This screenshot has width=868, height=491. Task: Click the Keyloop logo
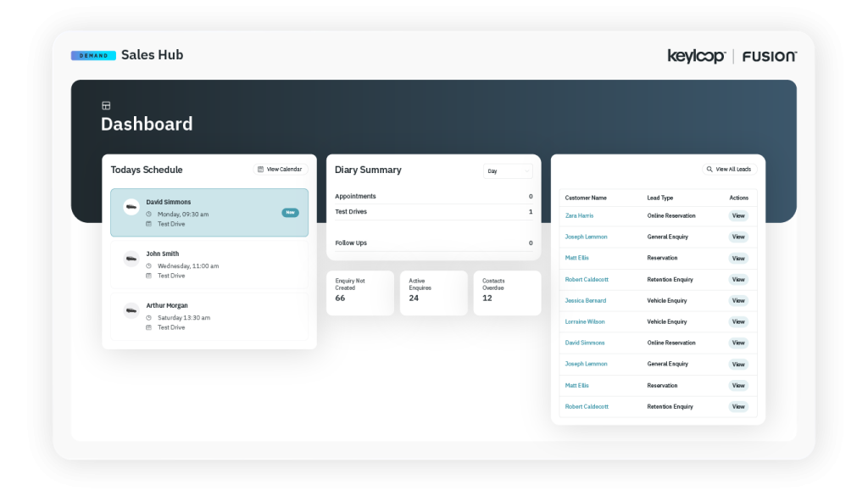point(695,56)
